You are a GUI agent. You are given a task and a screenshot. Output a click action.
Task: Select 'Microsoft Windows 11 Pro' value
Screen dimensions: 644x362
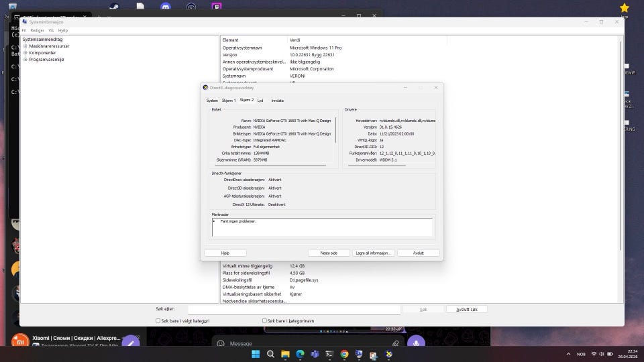click(x=315, y=48)
